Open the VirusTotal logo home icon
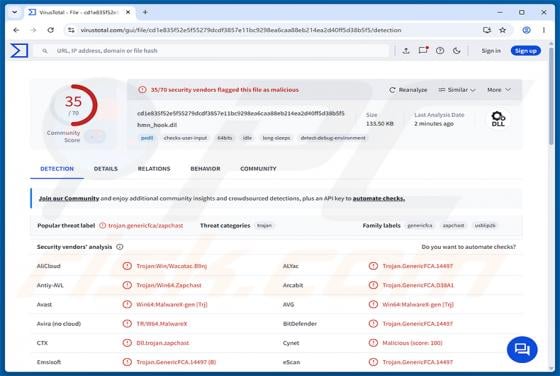560x376 pixels. pos(19,50)
